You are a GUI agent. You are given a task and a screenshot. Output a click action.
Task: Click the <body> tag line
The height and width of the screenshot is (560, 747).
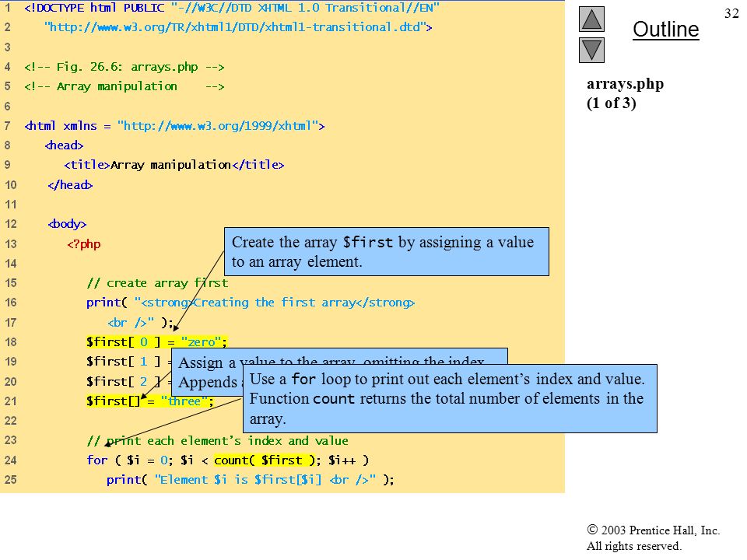[x=67, y=224]
